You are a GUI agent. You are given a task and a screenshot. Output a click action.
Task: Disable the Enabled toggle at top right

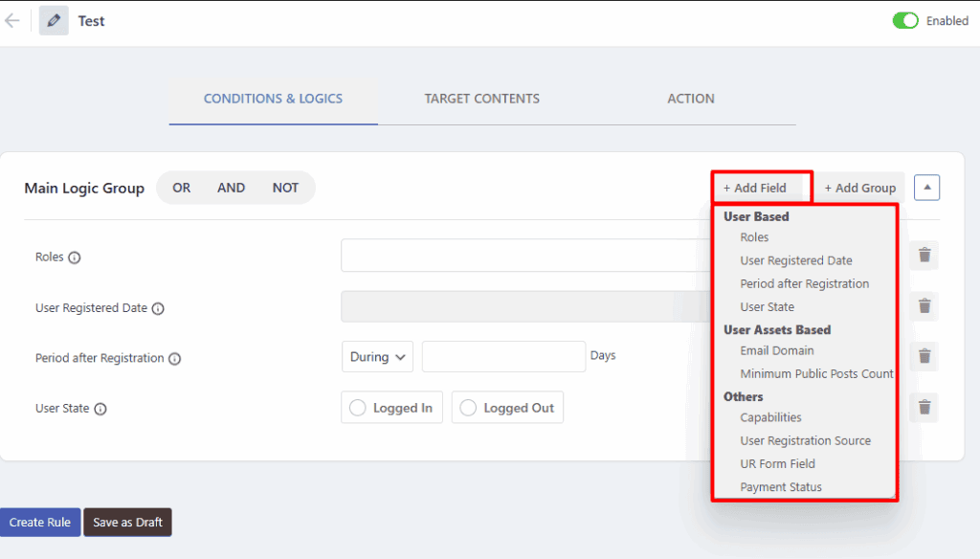point(904,20)
